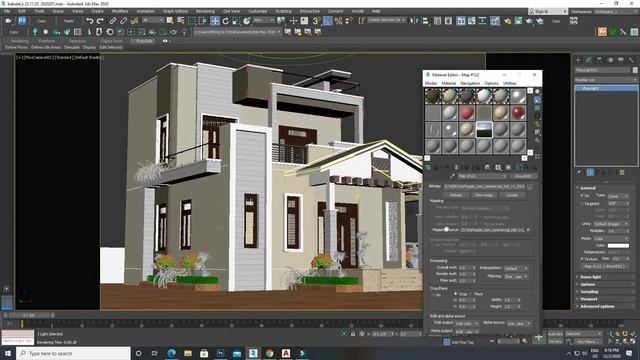The width and height of the screenshot is (640, 360).
Task: Click the Reload button for the bitmap
Action: tap(456, 195)
